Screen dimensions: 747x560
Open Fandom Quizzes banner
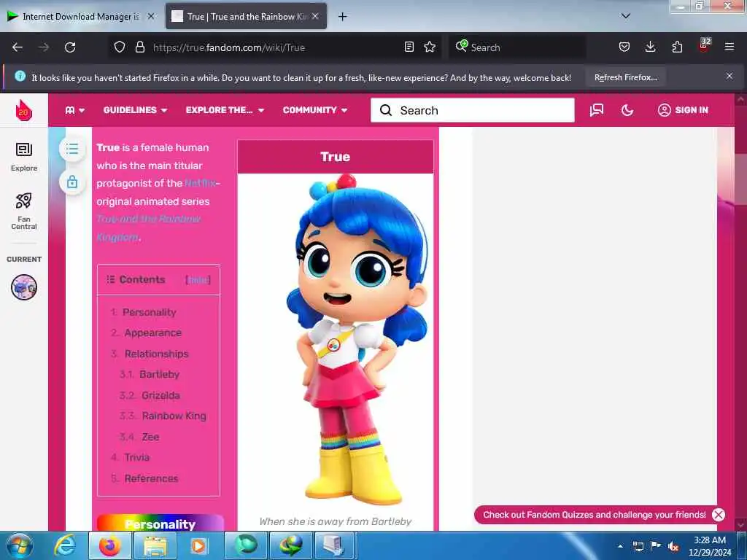(594, 515)
